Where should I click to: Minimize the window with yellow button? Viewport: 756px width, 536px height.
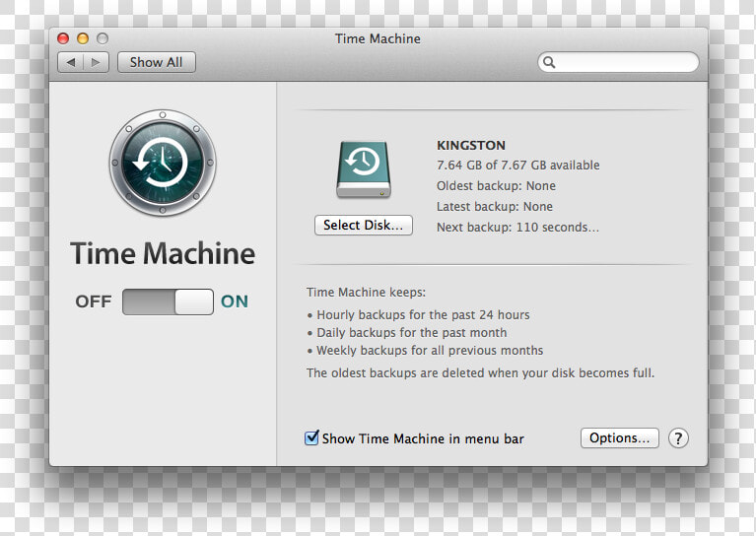[x=83, y=38]
